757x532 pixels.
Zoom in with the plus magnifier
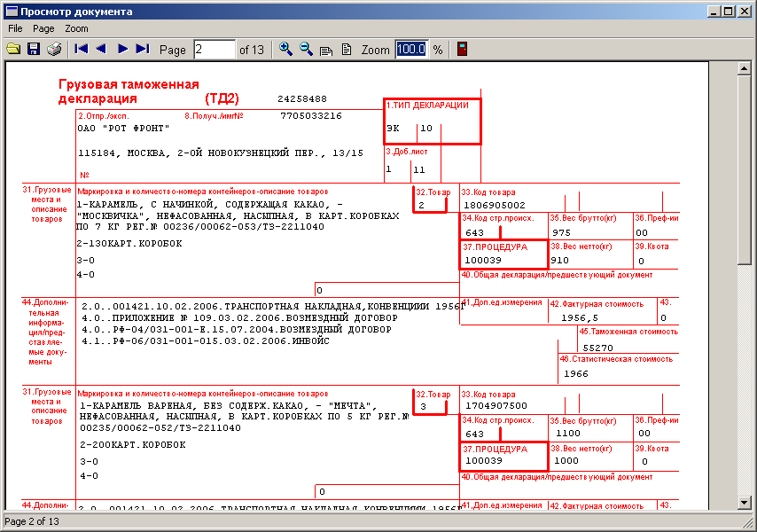pos(285,50)
